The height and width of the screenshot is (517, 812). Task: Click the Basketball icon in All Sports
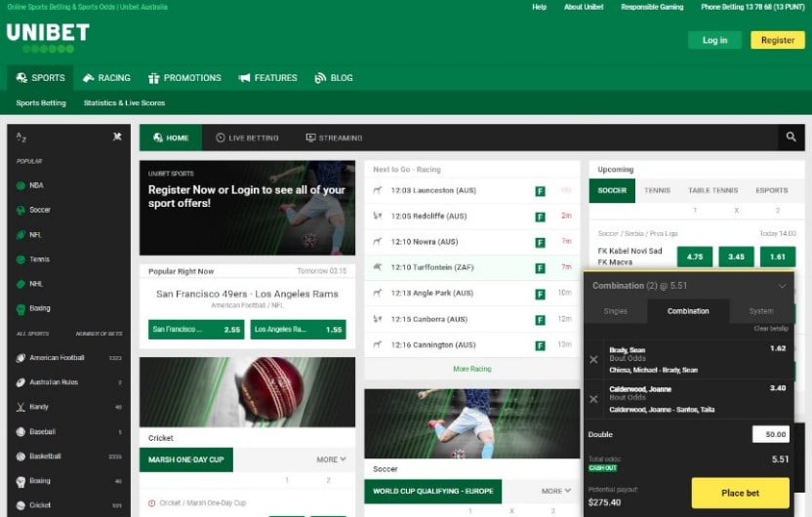[20, 457]
